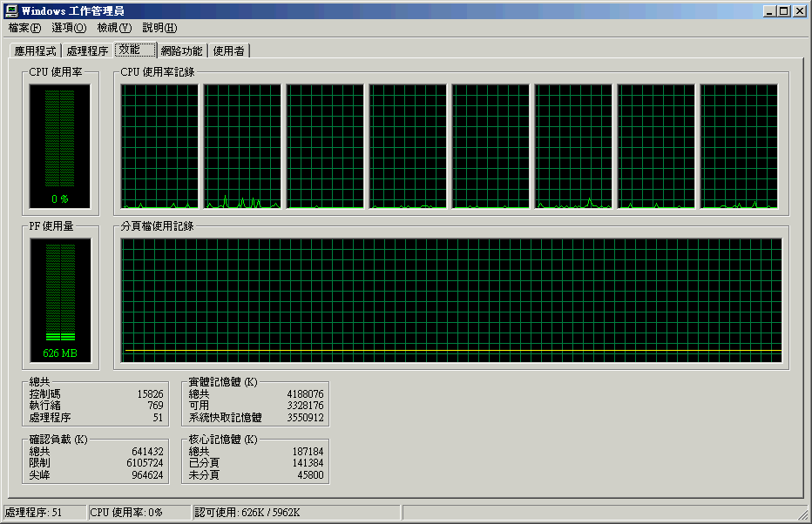Click the window resize grip in status bar
This screenshot has width=812, height=524.
tap(803, 514)
